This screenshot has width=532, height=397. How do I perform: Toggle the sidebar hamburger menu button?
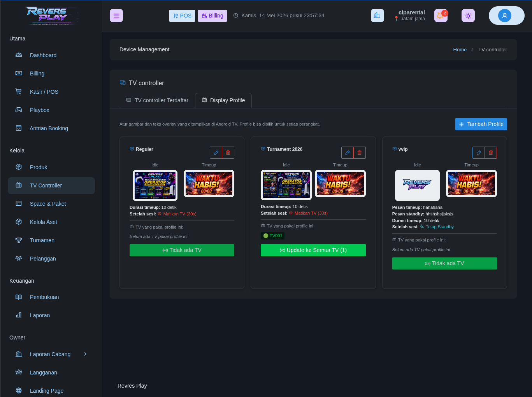pos(116,16)
